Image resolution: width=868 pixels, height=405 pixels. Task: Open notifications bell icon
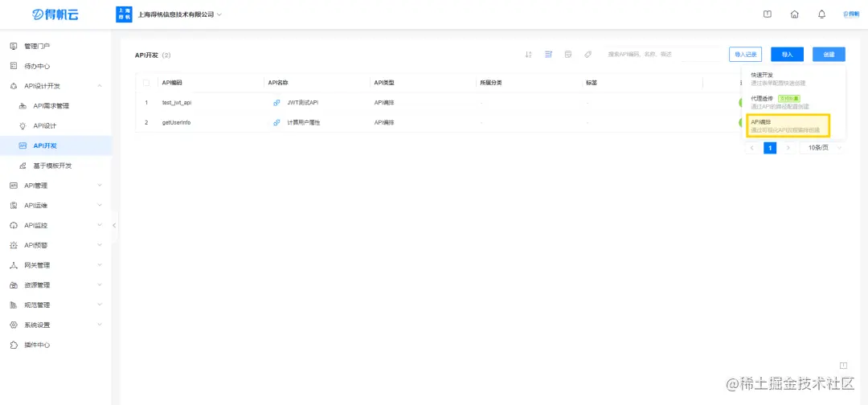point(821,14)
